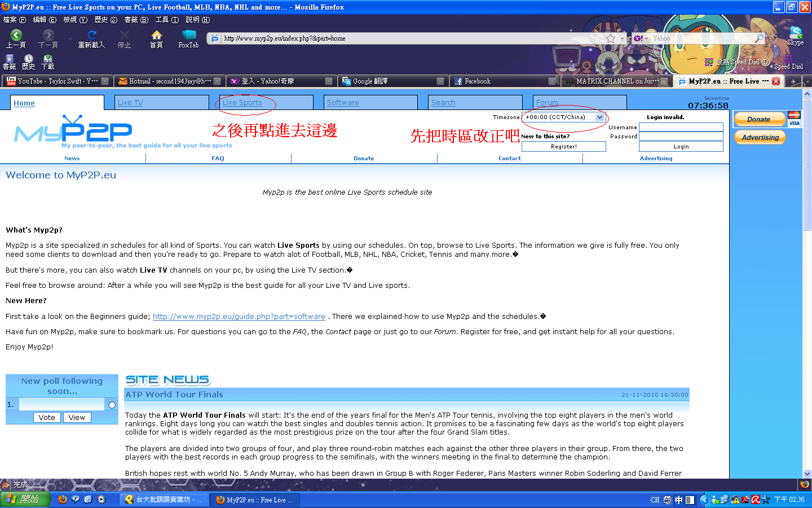Focus the Yahoo search box

click(x=703, y=38)
